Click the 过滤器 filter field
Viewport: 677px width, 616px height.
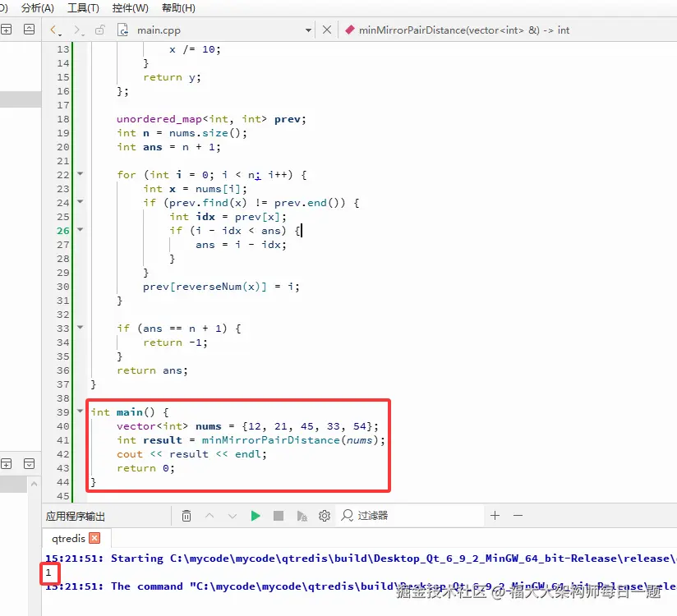(410, 516)
